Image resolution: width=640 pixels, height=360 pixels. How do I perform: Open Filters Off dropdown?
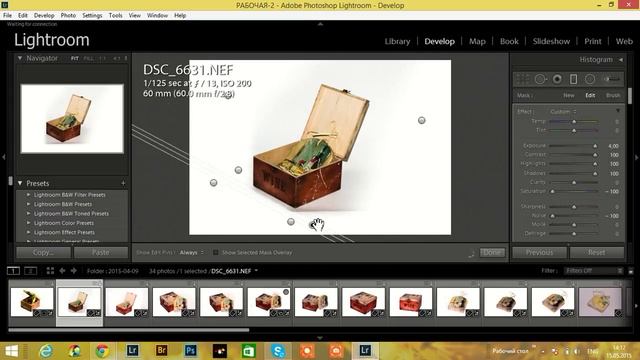pyautogui.click(x=594, y=271)
